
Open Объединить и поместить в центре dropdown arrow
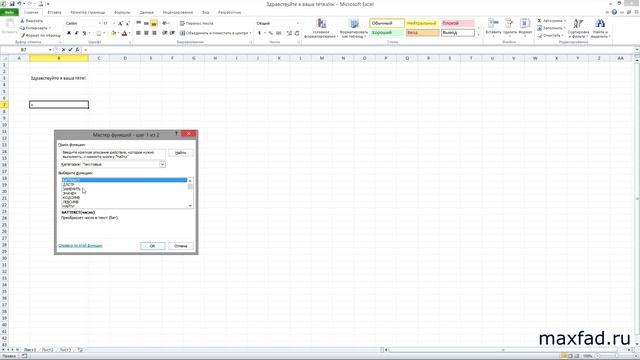(x=250, y=33)
